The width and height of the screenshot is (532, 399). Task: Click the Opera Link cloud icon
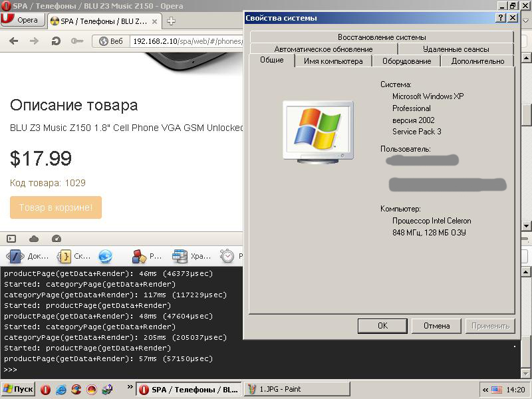pyautogui.click(x=34, y=239)
